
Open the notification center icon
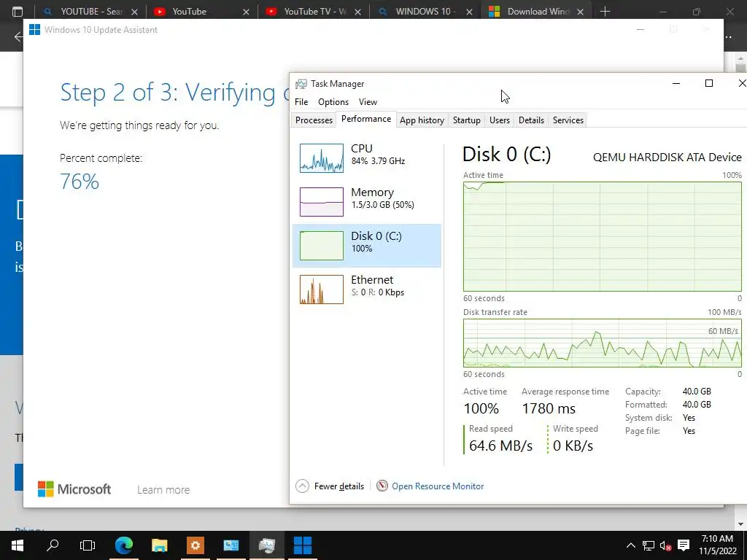(x=684, y=545)
